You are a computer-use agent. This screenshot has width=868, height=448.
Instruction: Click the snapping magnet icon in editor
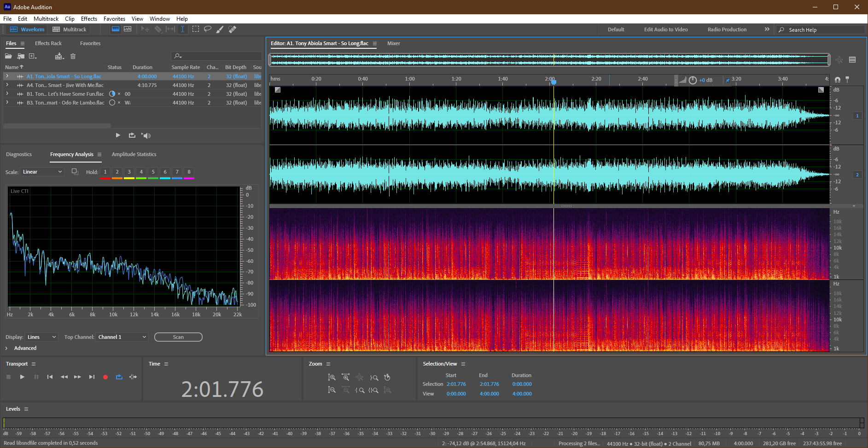pyautogui.click(x=838, y=80)
